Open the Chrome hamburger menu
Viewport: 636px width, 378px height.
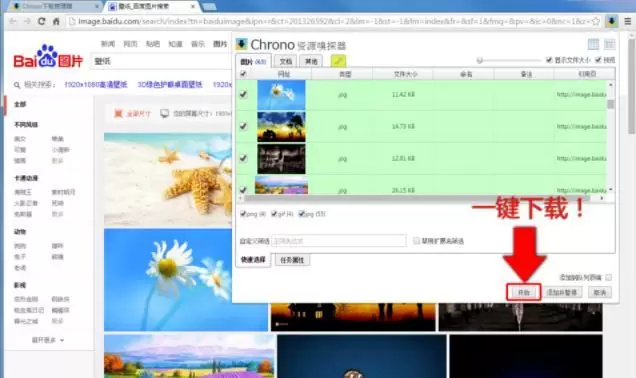627,21
